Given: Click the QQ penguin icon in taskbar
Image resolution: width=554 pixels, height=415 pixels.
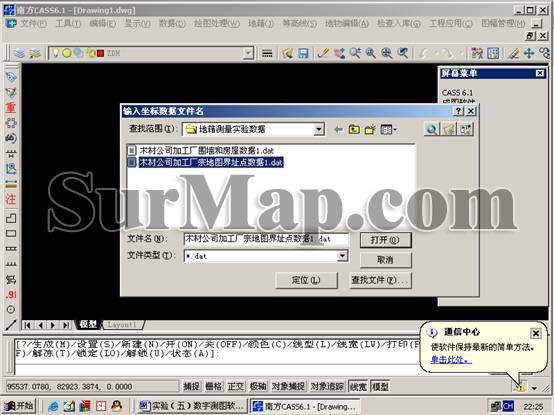Looking at the screenshot, I should click(x=117, y=406).
